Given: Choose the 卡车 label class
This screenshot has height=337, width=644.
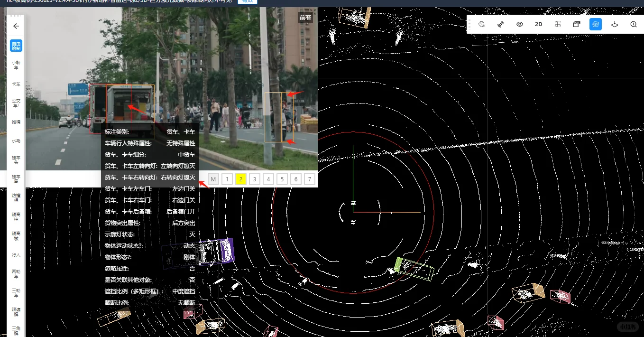Looking at the screenshot, I should point(16,84).
